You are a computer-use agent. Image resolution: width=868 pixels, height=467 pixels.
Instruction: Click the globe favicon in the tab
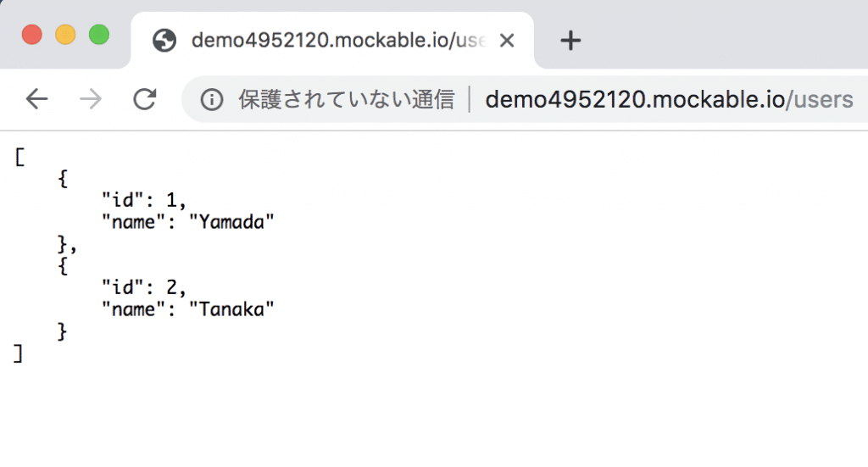point(164,41)
